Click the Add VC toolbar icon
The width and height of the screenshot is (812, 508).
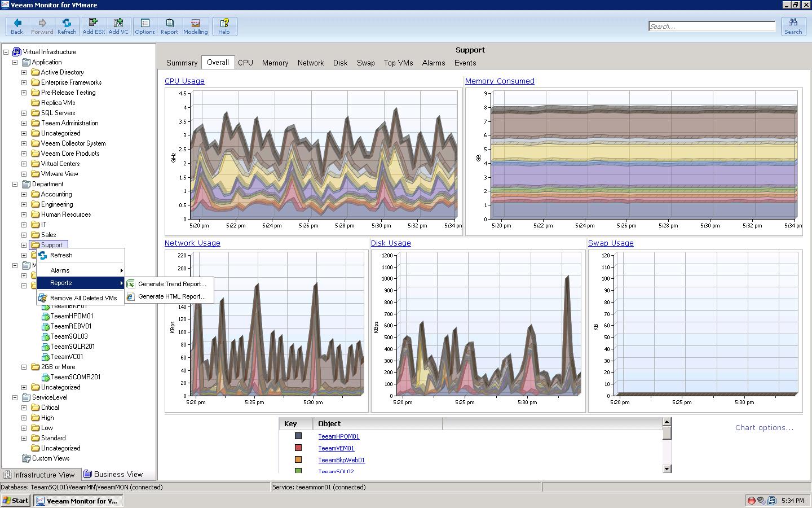118,23
